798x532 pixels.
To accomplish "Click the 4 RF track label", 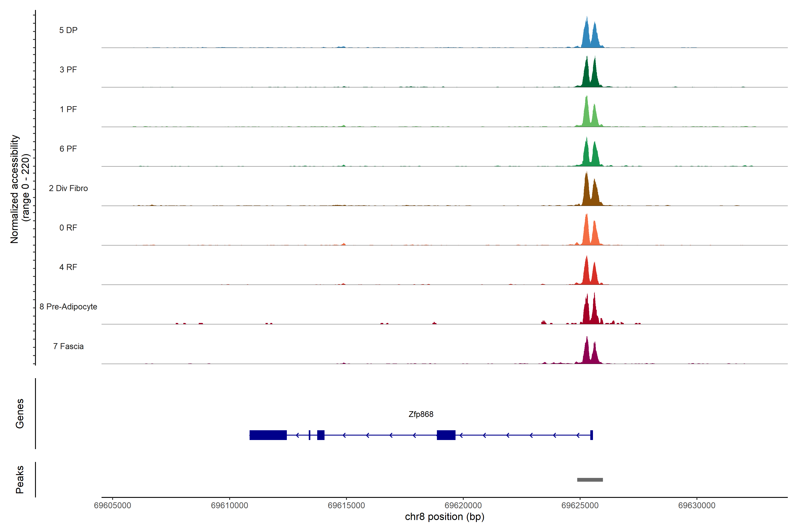I will point(68,267).
